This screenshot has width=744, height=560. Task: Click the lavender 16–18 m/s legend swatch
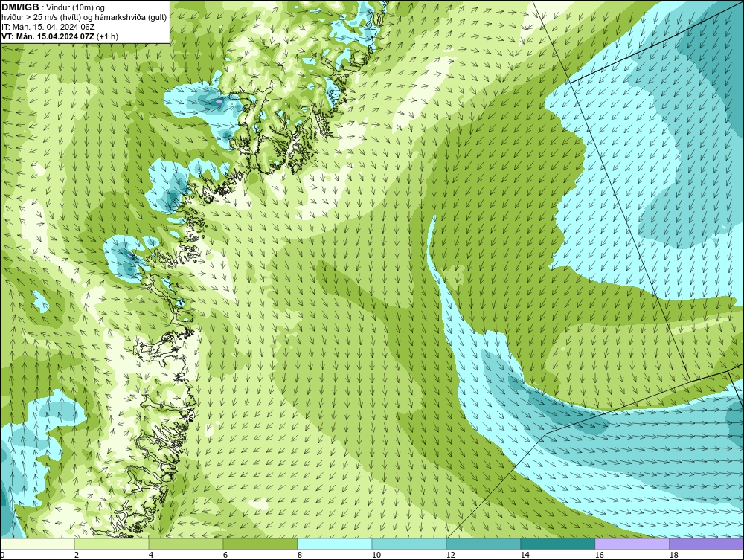point(632,544)
